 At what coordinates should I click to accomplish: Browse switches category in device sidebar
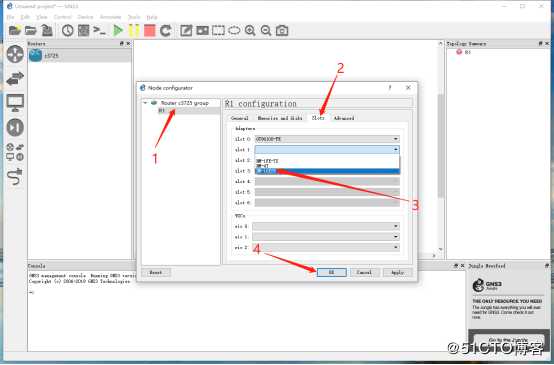[15, 78]
